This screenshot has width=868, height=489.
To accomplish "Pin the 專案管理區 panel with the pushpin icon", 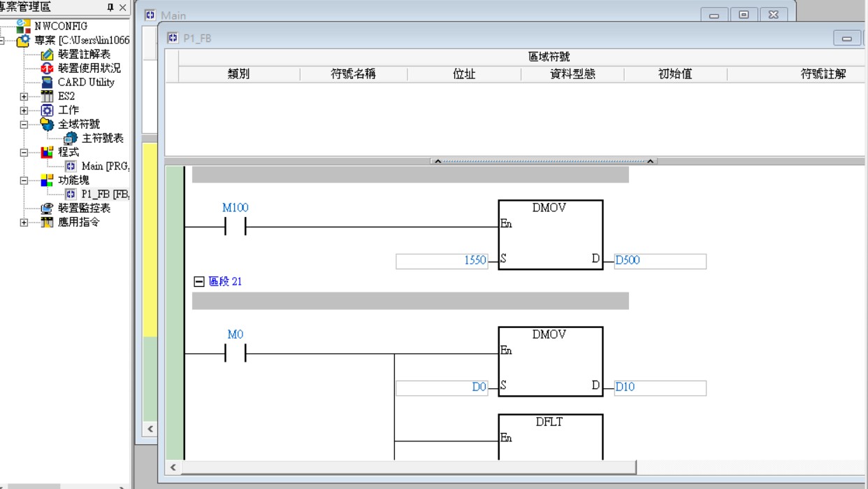I will coord(110,7).
